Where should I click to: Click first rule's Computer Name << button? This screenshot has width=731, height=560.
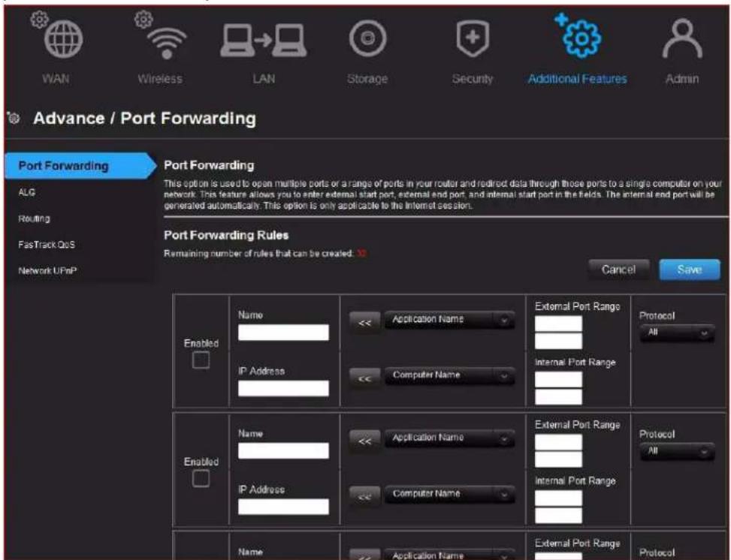coord(364,378)
